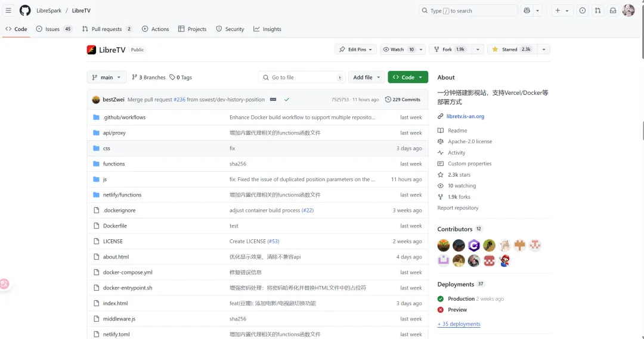Open the Edit Pins dropdown

(x=355, y=50)
